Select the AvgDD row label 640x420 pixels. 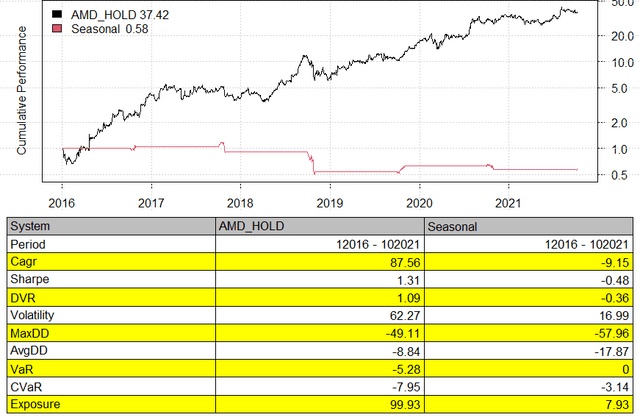point(29,351)
